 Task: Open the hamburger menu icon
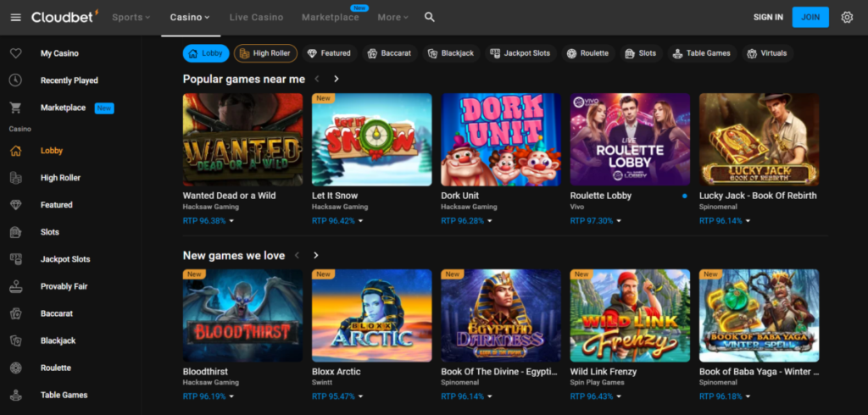click(15, 17)
